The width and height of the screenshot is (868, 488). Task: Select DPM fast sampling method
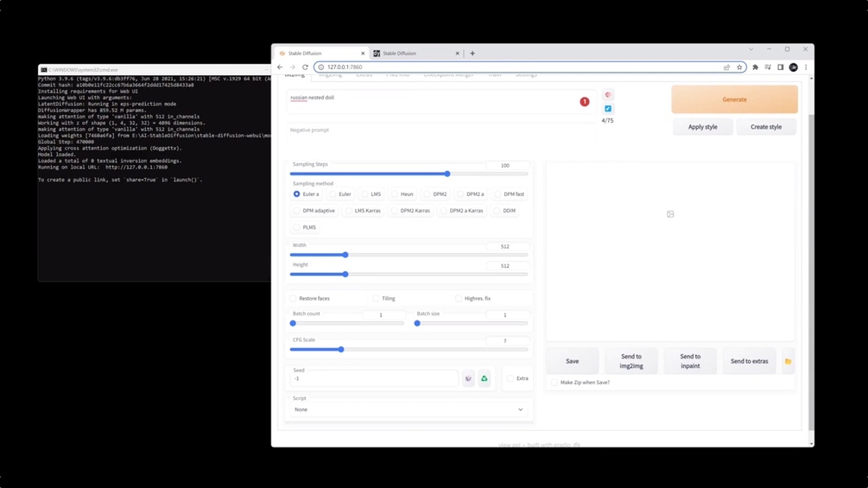(x=510, y=194)
